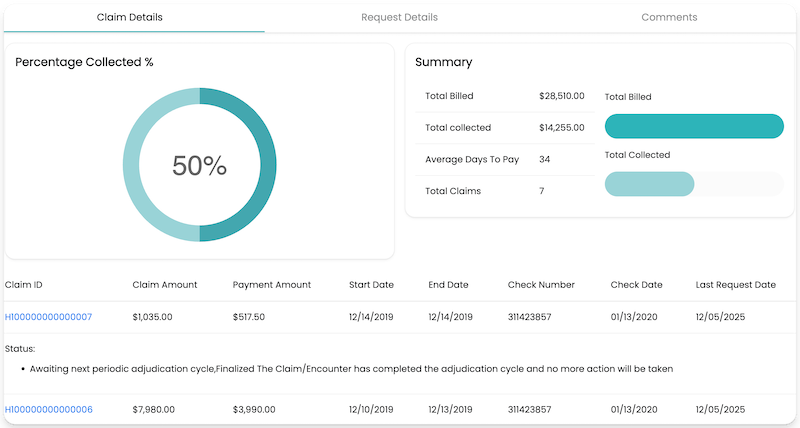
Task: Switch to the Claim Details tab
Action: (130, 17)
